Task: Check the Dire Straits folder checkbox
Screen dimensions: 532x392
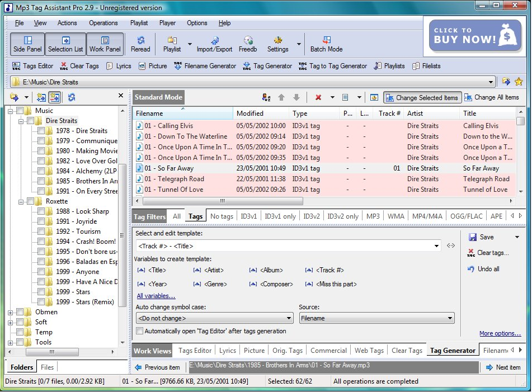Action: click(x=31, y=121)
